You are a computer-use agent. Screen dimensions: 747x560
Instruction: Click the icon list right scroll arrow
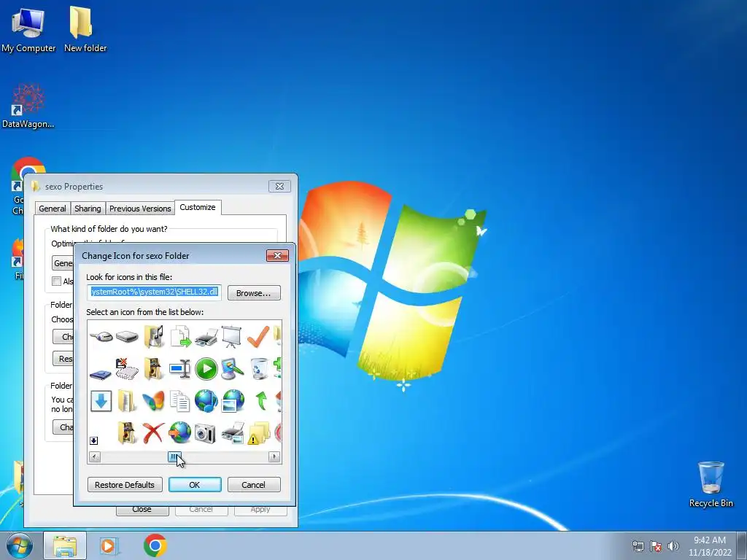[274, 457]
